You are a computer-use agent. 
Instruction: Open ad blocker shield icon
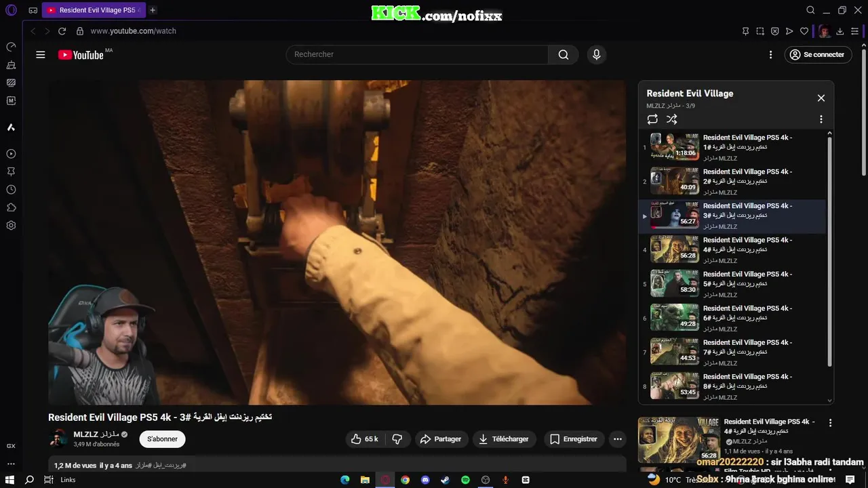pos(775,31)
